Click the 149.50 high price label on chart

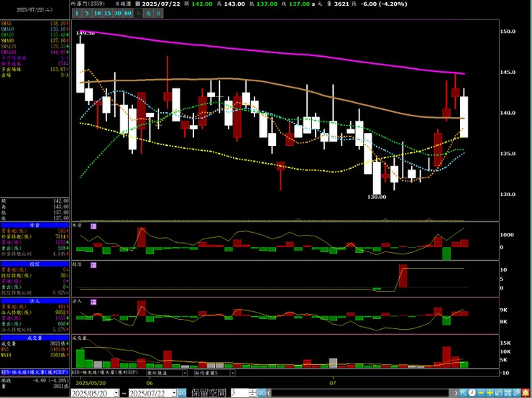[85, 33]
